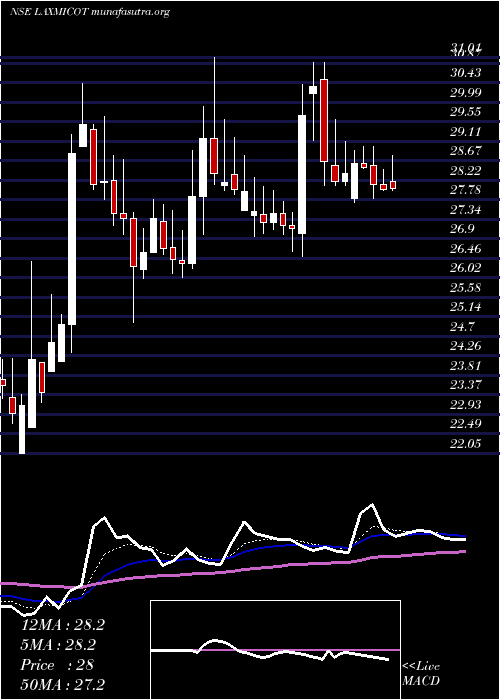The height and width of the screenshot is (700, 500).
Task: Click the 25.58 price axis label
Action: click(467, 288)
